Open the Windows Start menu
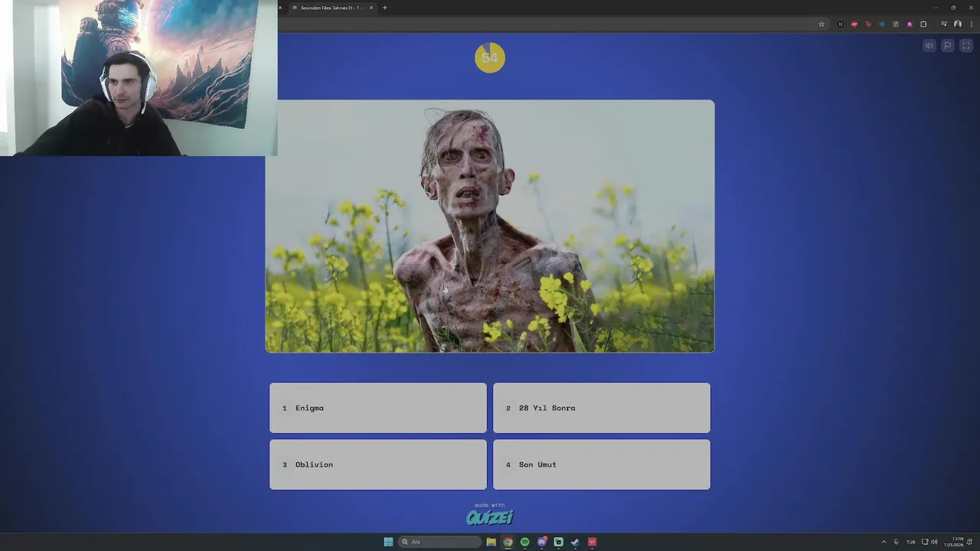 click(388, 542)
